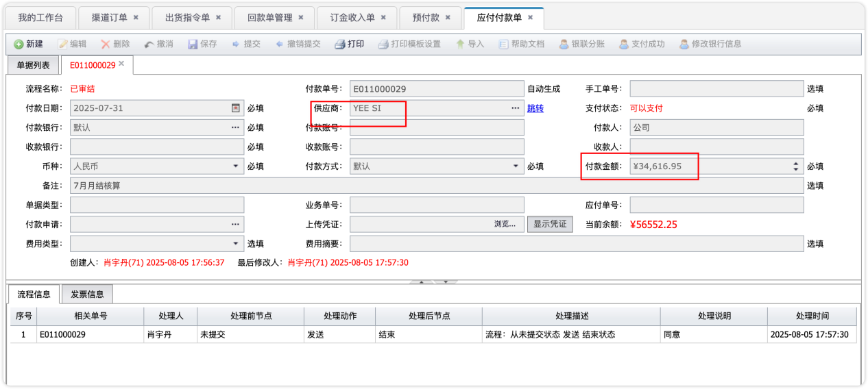Click the 保存 save toolbar button

202,44
